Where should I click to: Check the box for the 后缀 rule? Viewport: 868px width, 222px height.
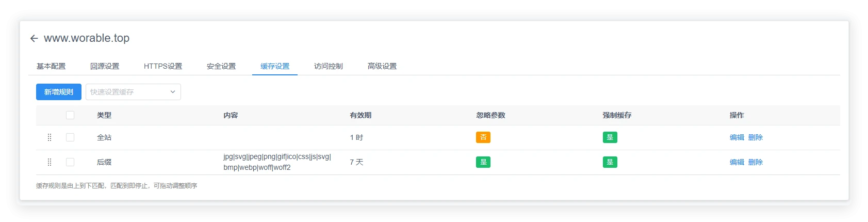pos(70,162)
